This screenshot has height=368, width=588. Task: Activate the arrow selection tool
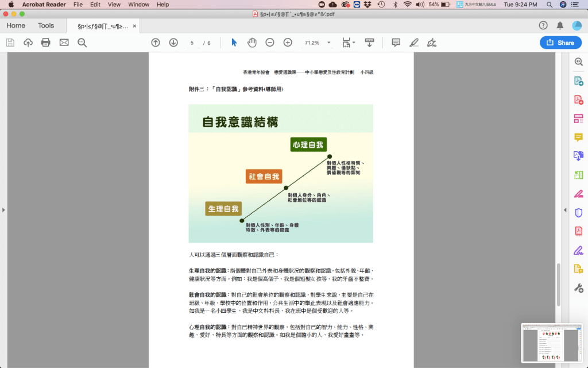coord(234,43)
